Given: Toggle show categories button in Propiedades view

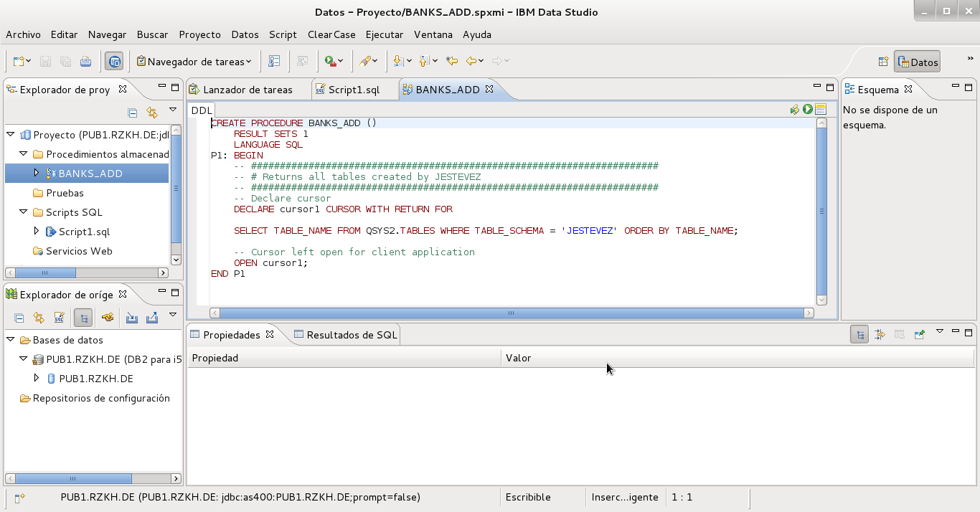Looking at the screenshot, I should (859, 334).
